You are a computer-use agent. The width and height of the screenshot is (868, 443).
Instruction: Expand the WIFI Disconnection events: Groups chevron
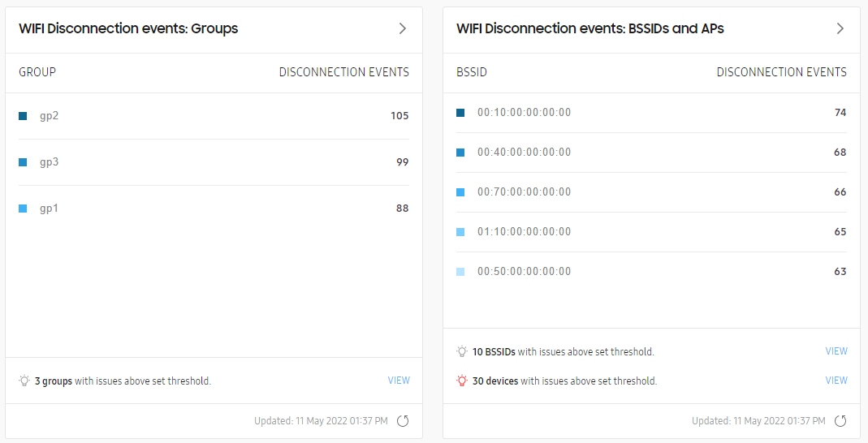403,28
